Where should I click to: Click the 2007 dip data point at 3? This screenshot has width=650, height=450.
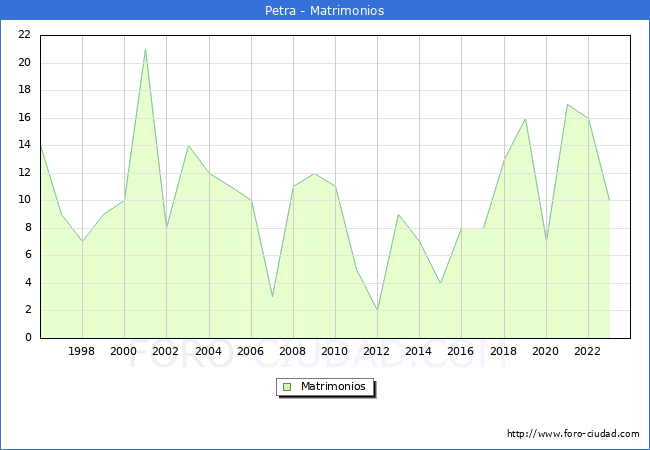tap(272, 297)
